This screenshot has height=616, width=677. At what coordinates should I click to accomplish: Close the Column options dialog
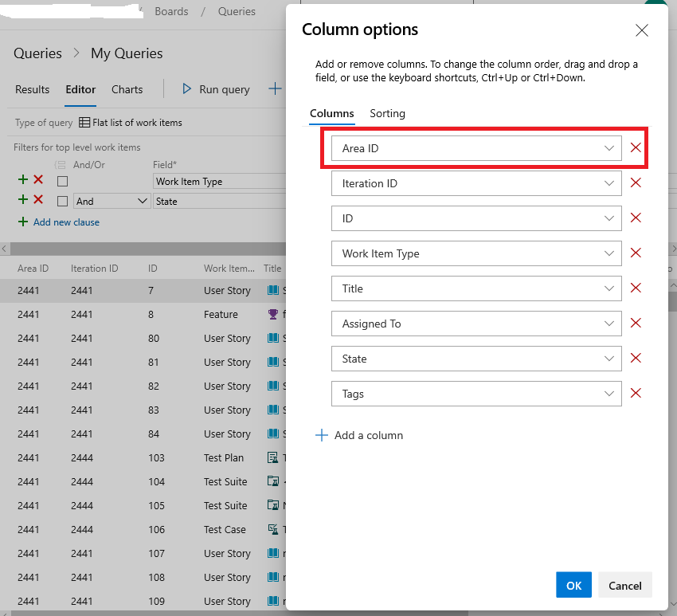coord(641,30)
